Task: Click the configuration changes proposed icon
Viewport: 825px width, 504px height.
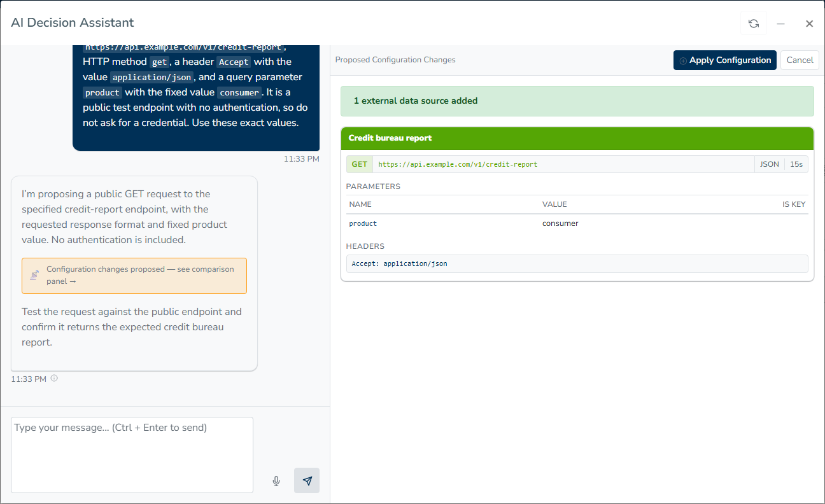Action: (34, 275)
